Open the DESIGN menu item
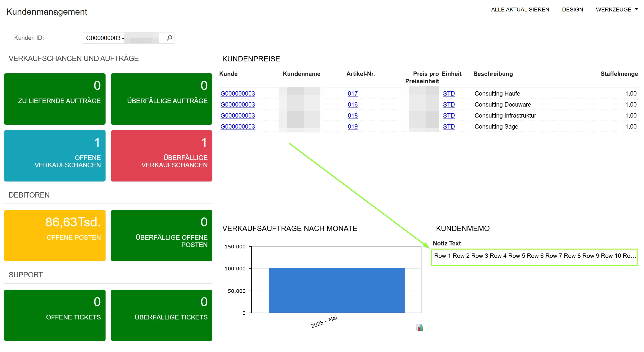This screenshot has height=352, width=644. (572, 9)
